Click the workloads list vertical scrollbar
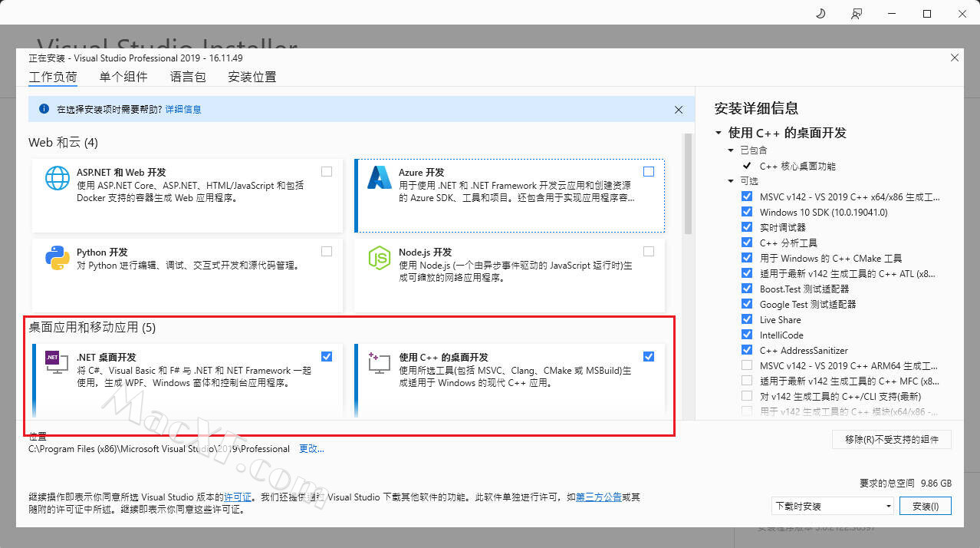This screenshot has width=980, height=548. [x=688, y=184]
